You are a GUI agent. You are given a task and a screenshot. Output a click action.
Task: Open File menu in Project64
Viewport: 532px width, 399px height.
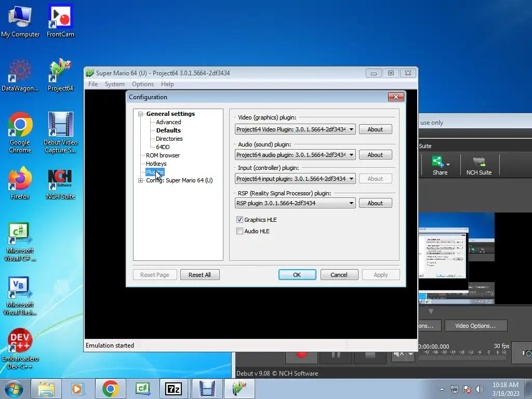[x=93, y=84]
